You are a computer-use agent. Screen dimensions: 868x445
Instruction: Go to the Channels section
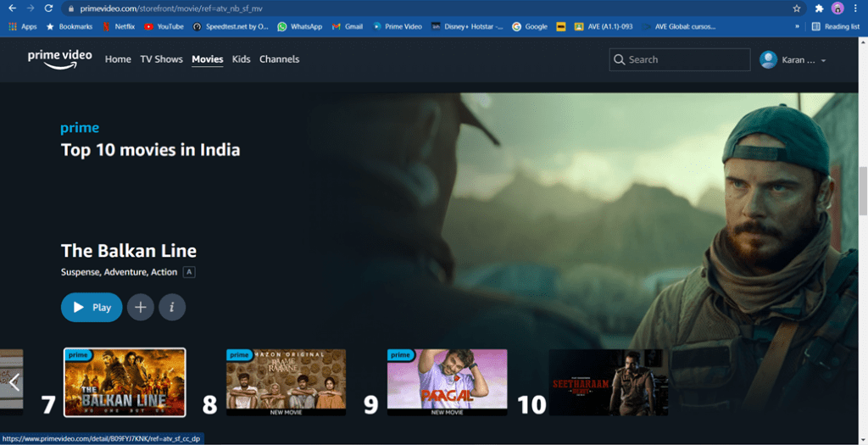[x=279, y=59]
